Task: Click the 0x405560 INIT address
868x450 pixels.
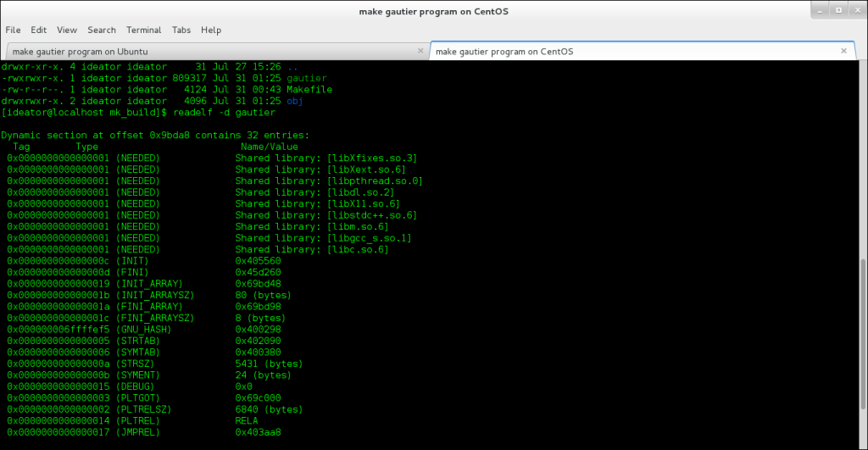Action: pyautogui.click(x=258, y=261)
